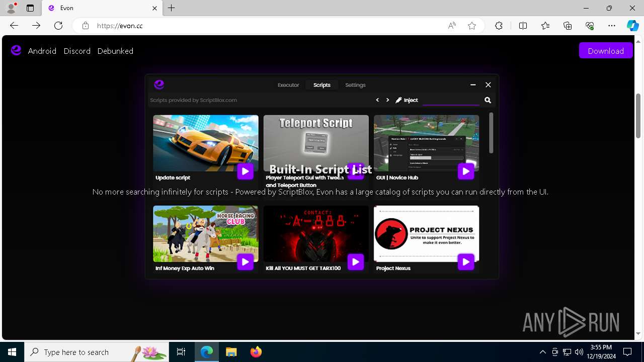Open the tab actions menu
Viewport: 644px width, 362px height.
pos(30,8)
